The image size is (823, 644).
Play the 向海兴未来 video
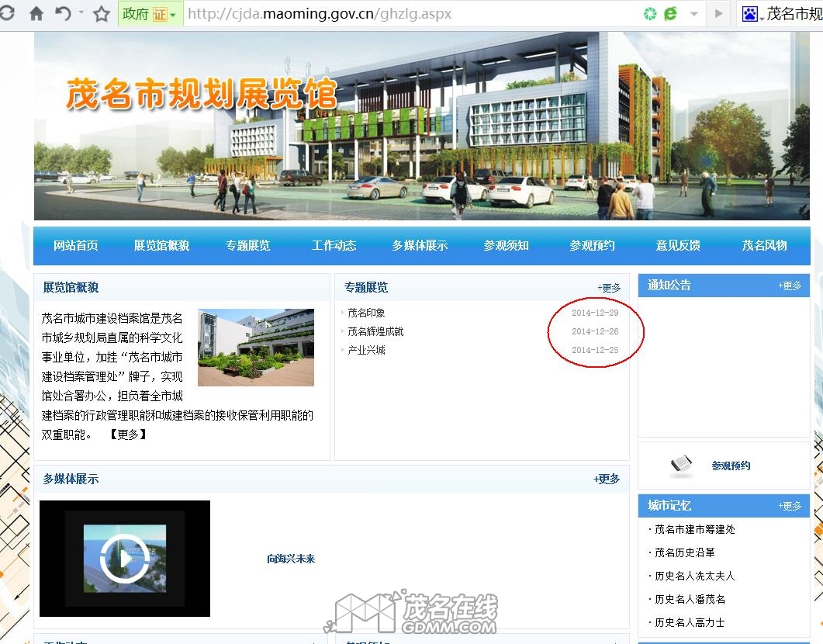pos(124,558)
